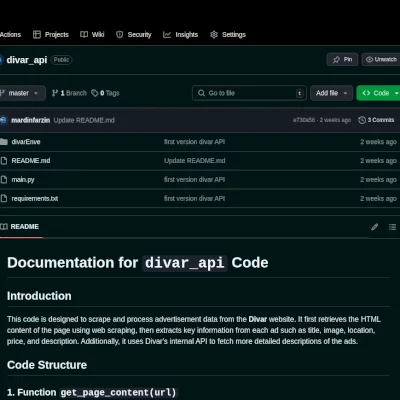The image size is (400, 400).
Task: Click the Public visibility badge
Action: click(61, 60)
